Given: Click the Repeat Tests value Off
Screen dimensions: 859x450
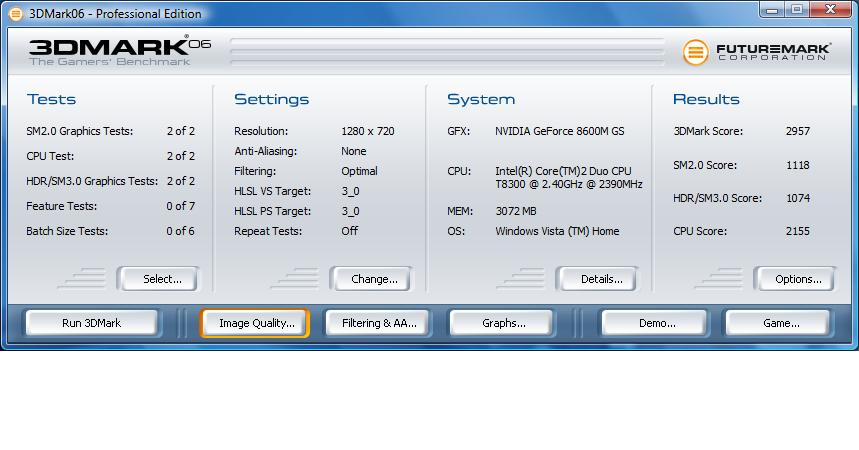Looking at the screenshot, I should (350, 231).
